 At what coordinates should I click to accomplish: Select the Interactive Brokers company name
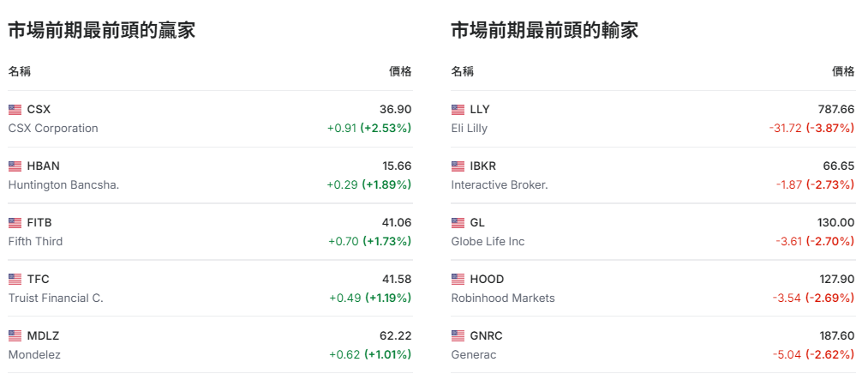500,184
